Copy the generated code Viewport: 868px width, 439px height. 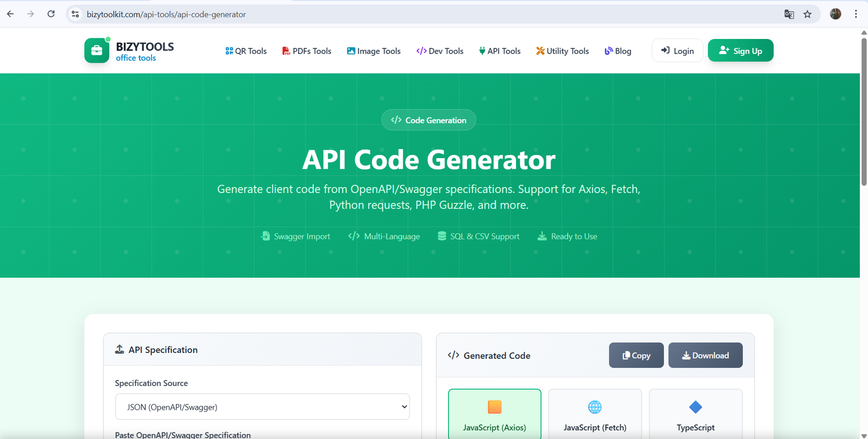pyautogui.click(x=636, y=355)
